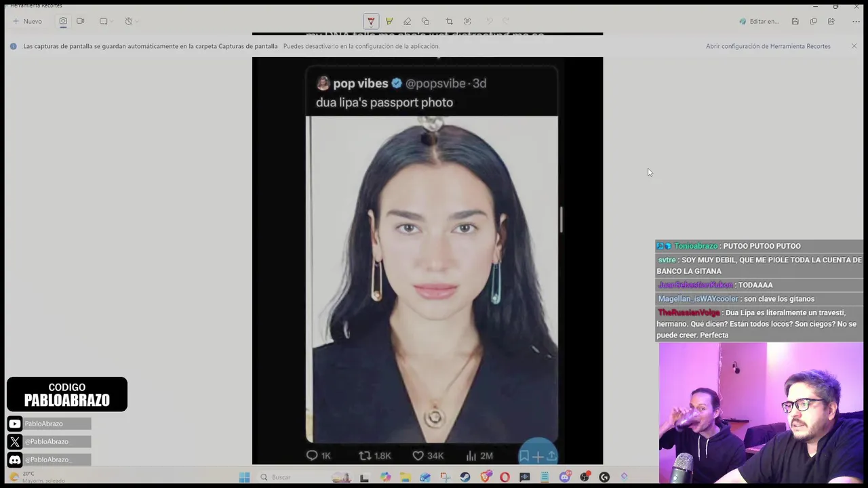Copy the snip to clipboard
Screen dimensions: 868x488
point(813,21)
